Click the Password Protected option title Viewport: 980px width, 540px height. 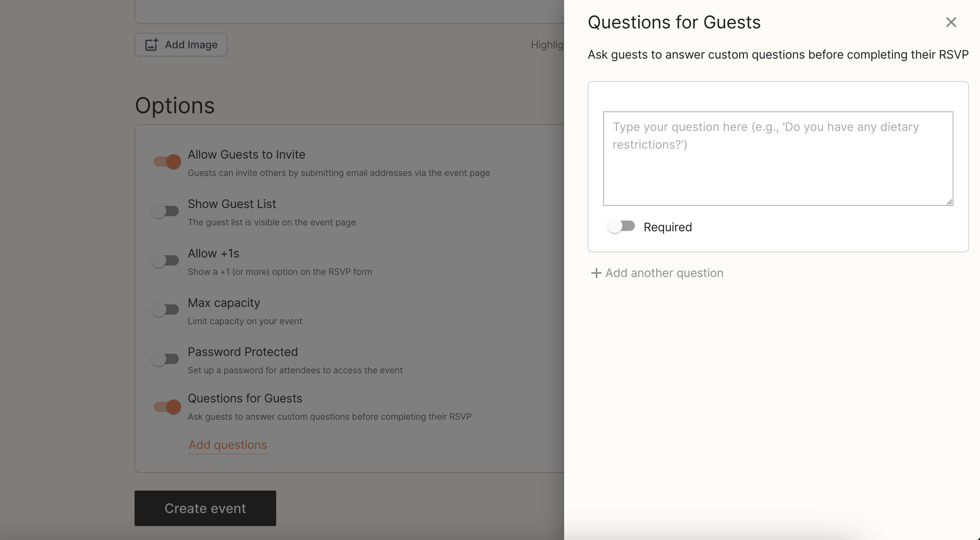[243, 352]
